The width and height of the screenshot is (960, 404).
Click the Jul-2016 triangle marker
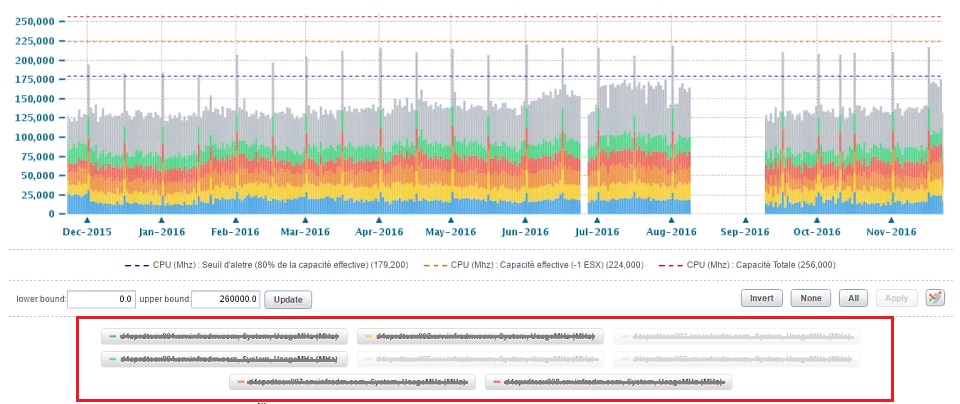[598, 220]
